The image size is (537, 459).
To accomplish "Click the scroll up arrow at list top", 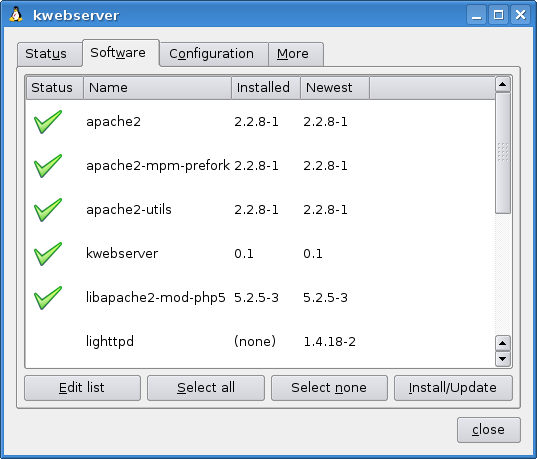I will click(x=503, y=84).
